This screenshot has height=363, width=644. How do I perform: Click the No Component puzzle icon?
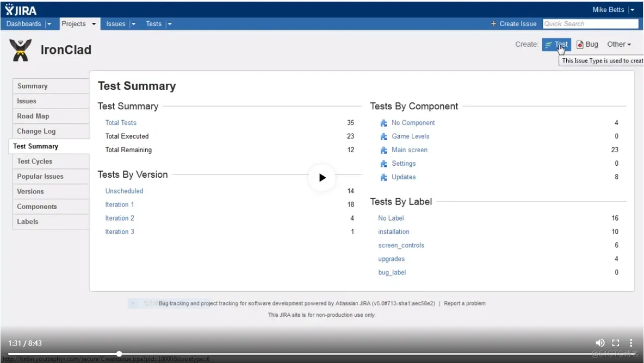(x=383, y=123)
